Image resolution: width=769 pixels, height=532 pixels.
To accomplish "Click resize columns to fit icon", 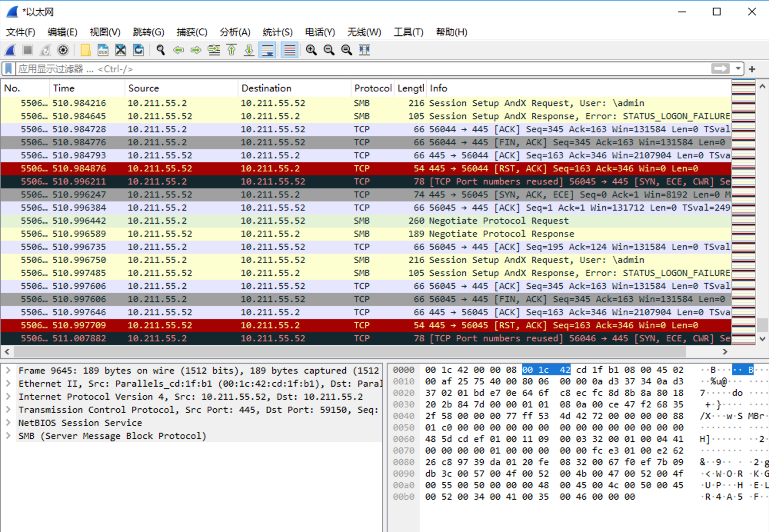I will (364, 50).
